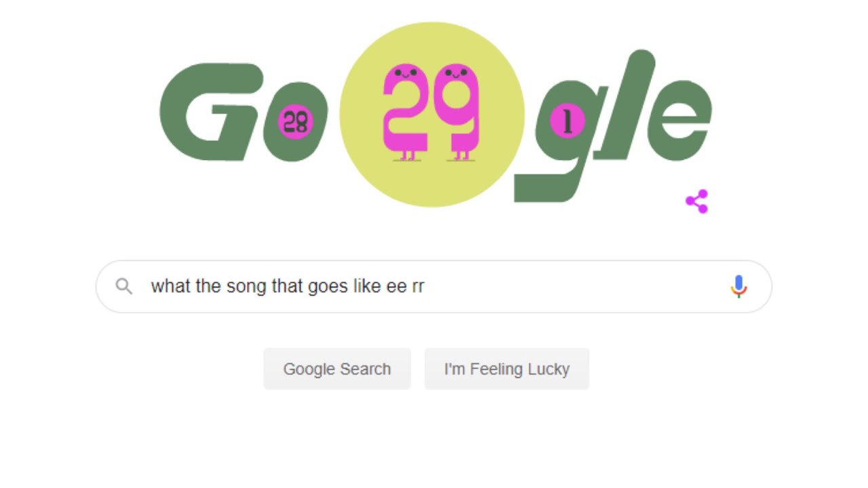Click the word 'song' in search query
Viewport: 868px width, 488px height.
245,287
